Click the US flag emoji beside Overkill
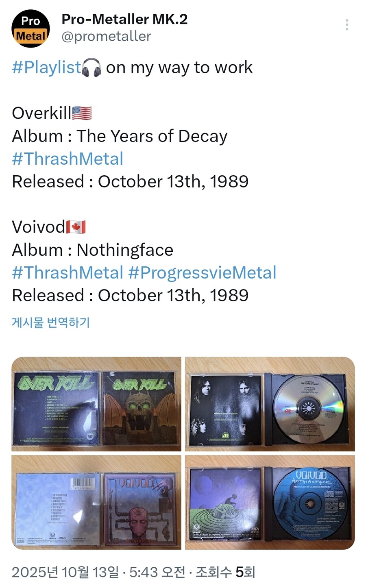The height and width of the screenshot is (588, 366). click(82, 113)
